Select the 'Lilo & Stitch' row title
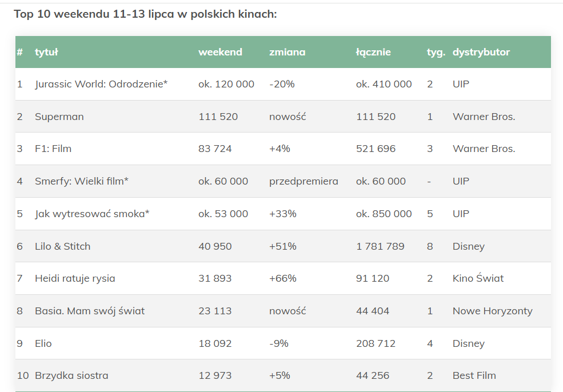This screenshot has width=563, height=392. pos(62,246)
